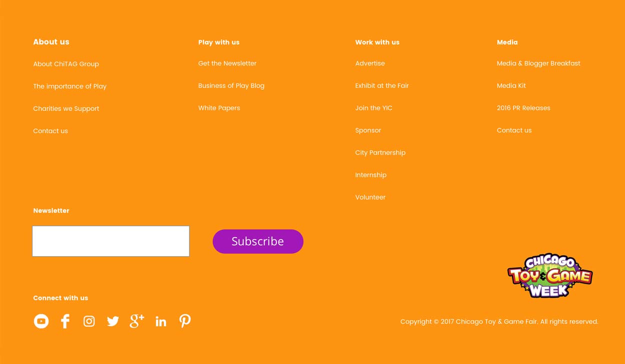Open the Instagram icon link
Screen dimensions: 625x364
[x=89, y=321]
